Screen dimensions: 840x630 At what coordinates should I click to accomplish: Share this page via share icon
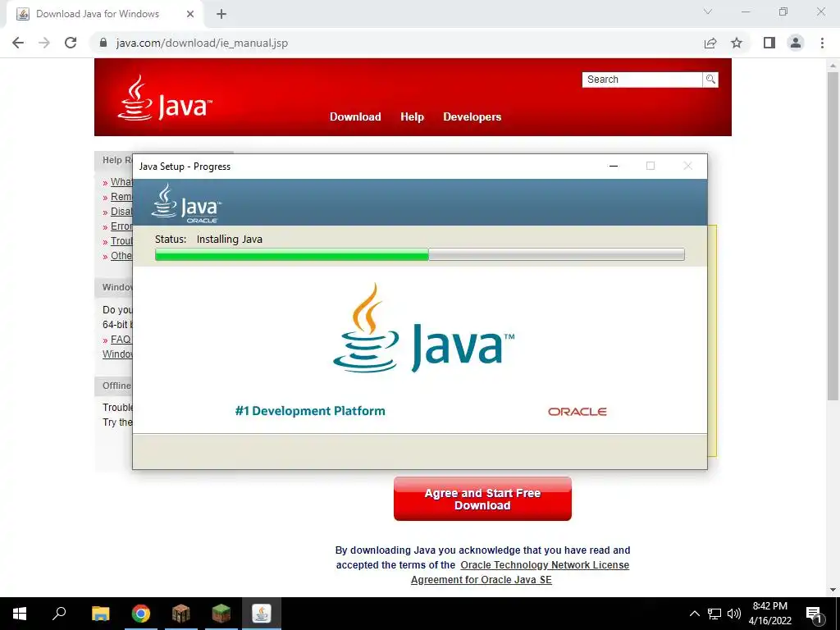point(710,43)
